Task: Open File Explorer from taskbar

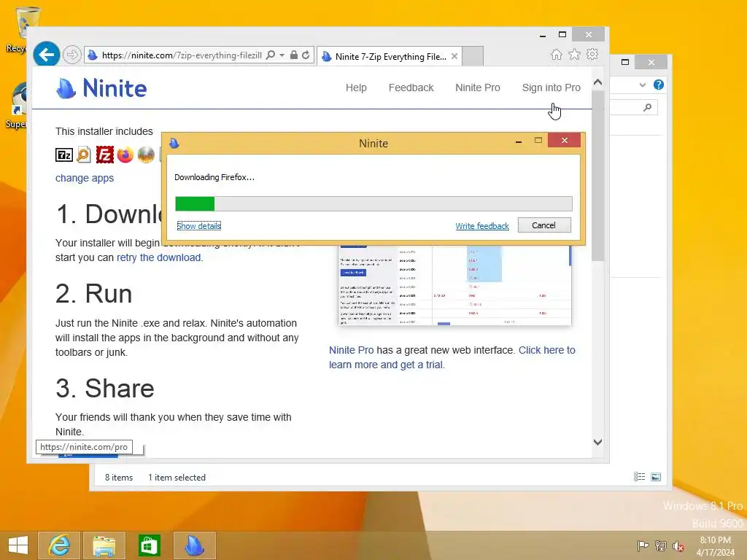Action: point(104,545)
